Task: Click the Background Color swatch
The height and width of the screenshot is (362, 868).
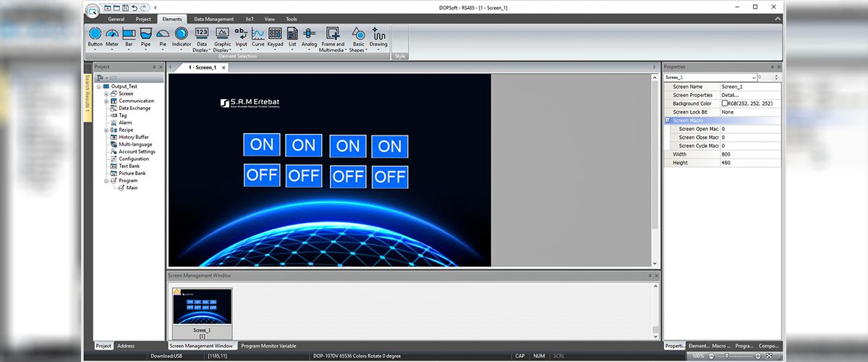Action: [725, 104]
